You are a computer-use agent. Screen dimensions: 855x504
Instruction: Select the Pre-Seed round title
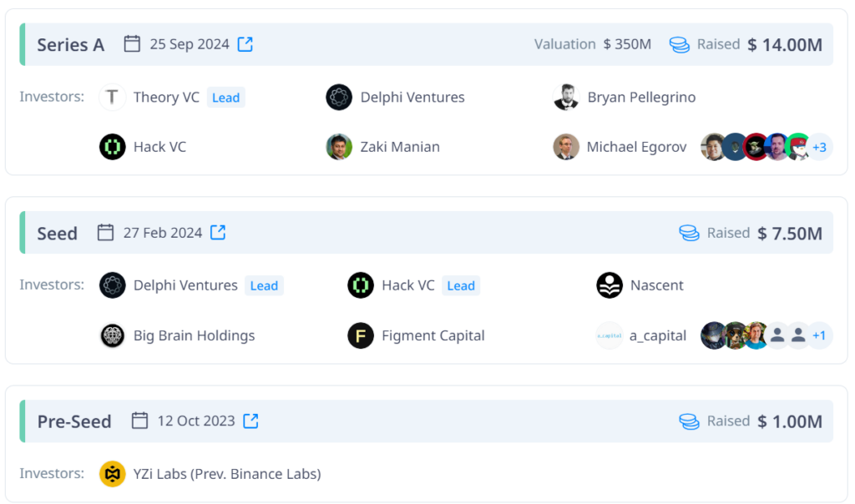74,421
